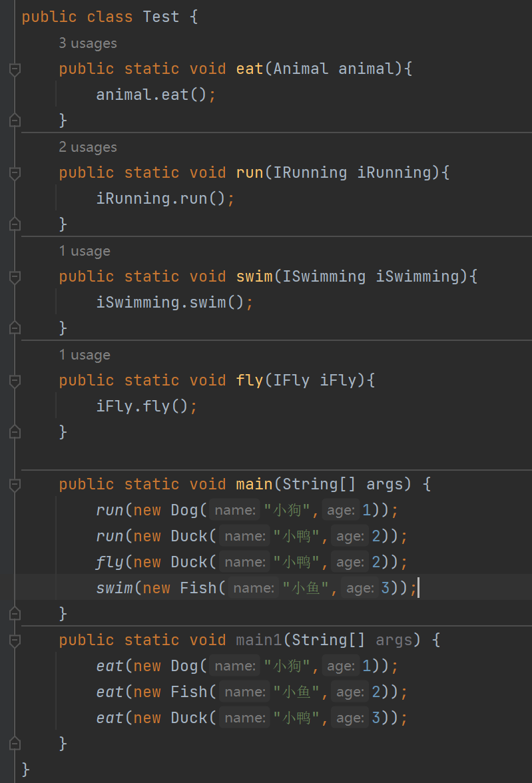This screenshot has width=532, height=783.
Task: Click Duck in the eat(new Duck line
Action: 189,718
